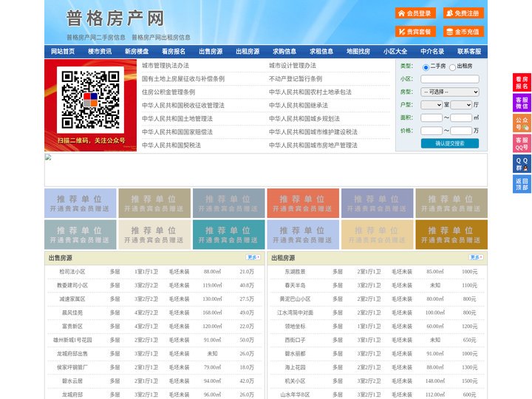Open the 中华人民共和国继承法 link
The width and height of the screenshot is (532, 399).
pos(299,105)
